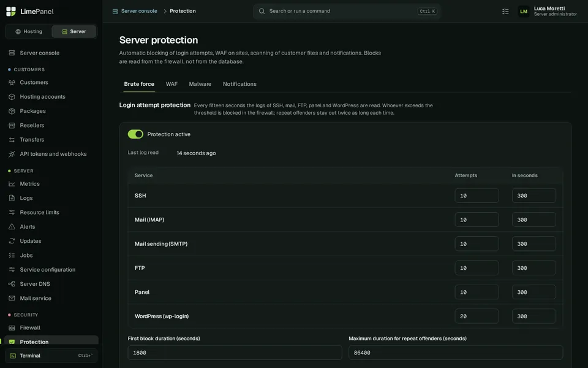Screen dimensions: 588x368
Task: Open the Malware tab
Action: 200,84
